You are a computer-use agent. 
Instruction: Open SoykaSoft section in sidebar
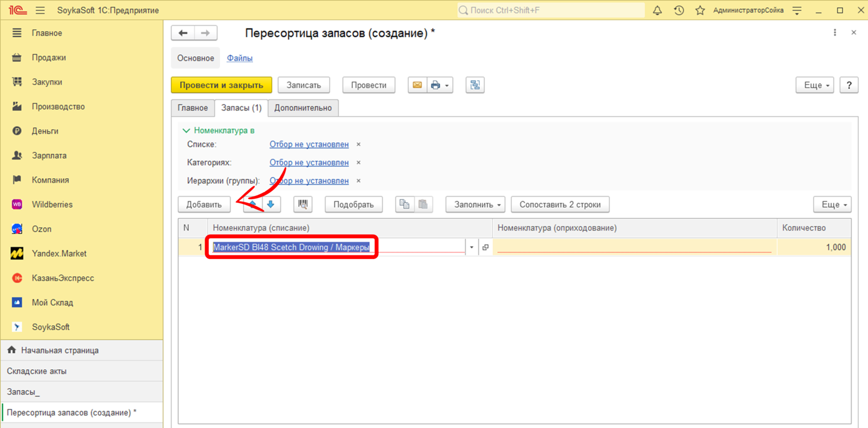point(51,327)
